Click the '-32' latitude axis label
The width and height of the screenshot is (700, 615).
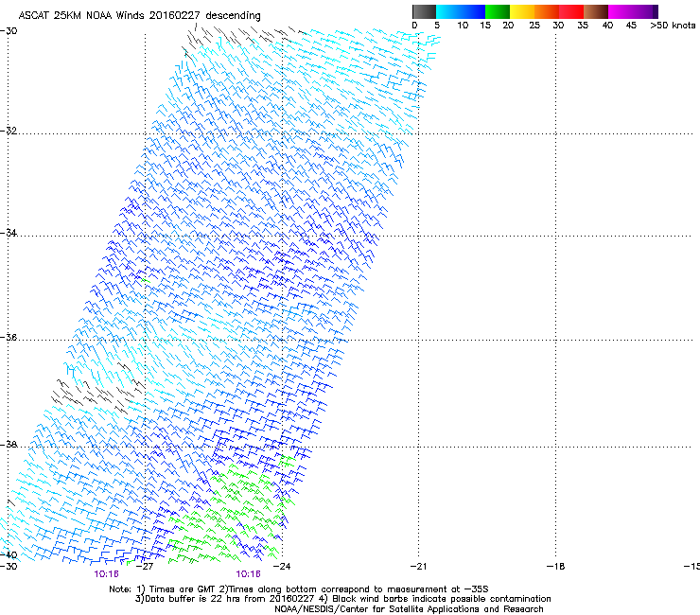click(9, 131)
